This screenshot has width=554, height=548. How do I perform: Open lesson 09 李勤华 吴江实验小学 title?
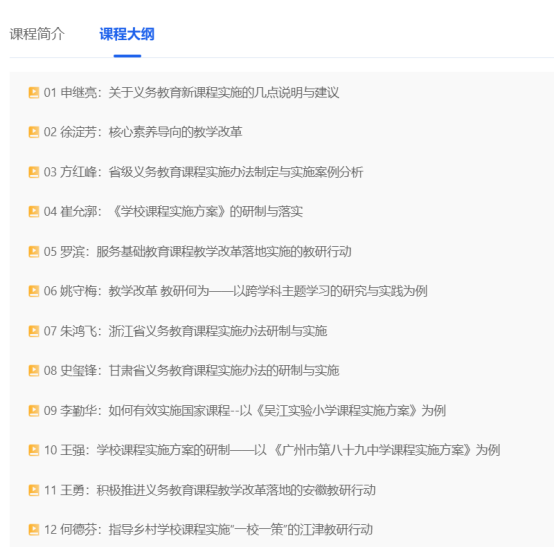[x=244, y=411]
